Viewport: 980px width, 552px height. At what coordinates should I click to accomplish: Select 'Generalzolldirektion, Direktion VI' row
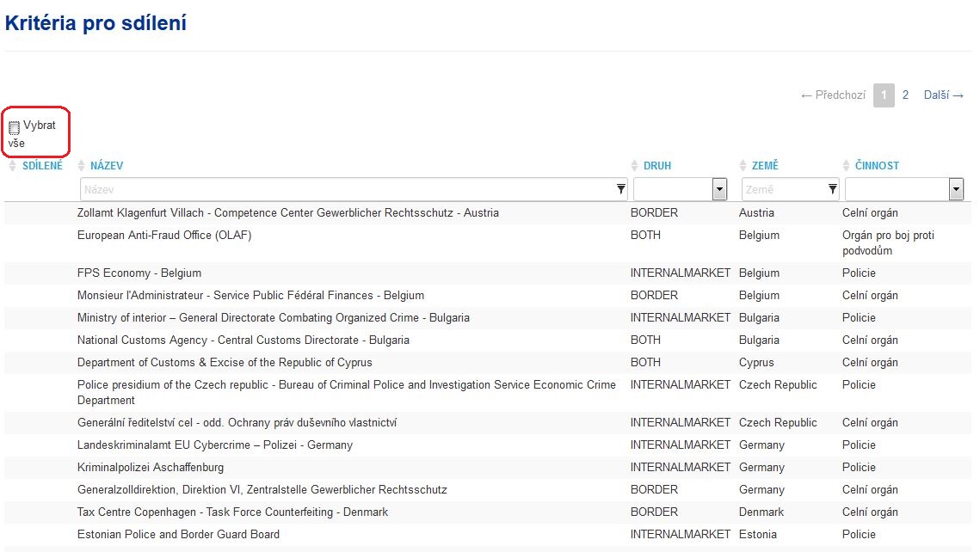tap(488, 490)
